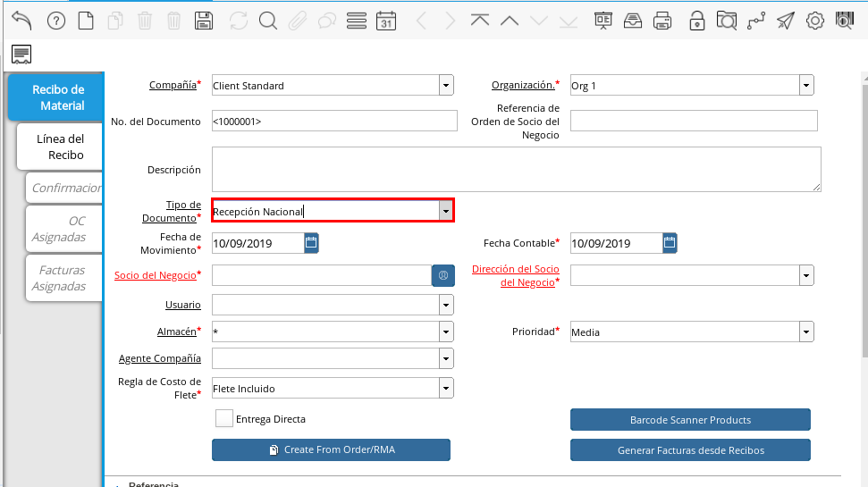868x487 pixels.
Task: Open the history records calendar icon
Action: [x=385, y=21]
